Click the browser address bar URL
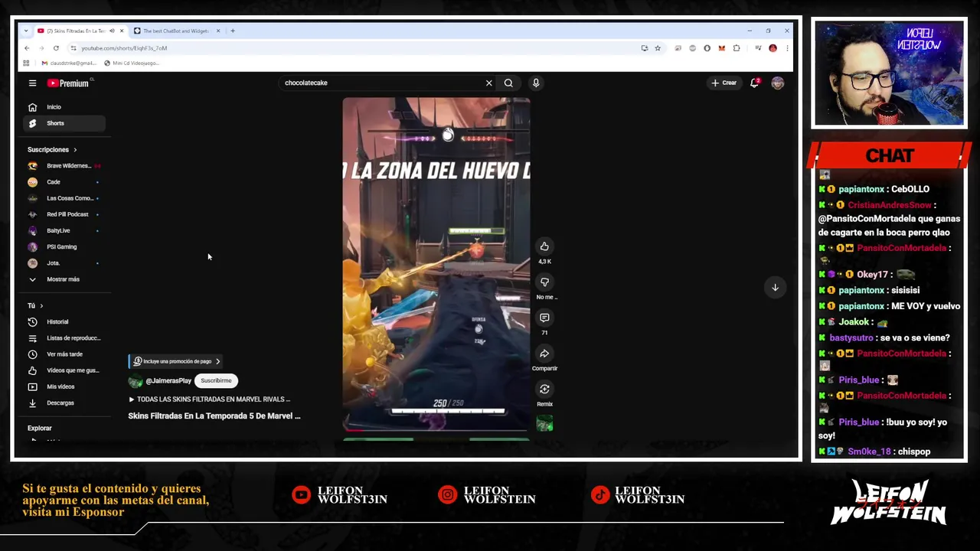 tap(124, 48)
